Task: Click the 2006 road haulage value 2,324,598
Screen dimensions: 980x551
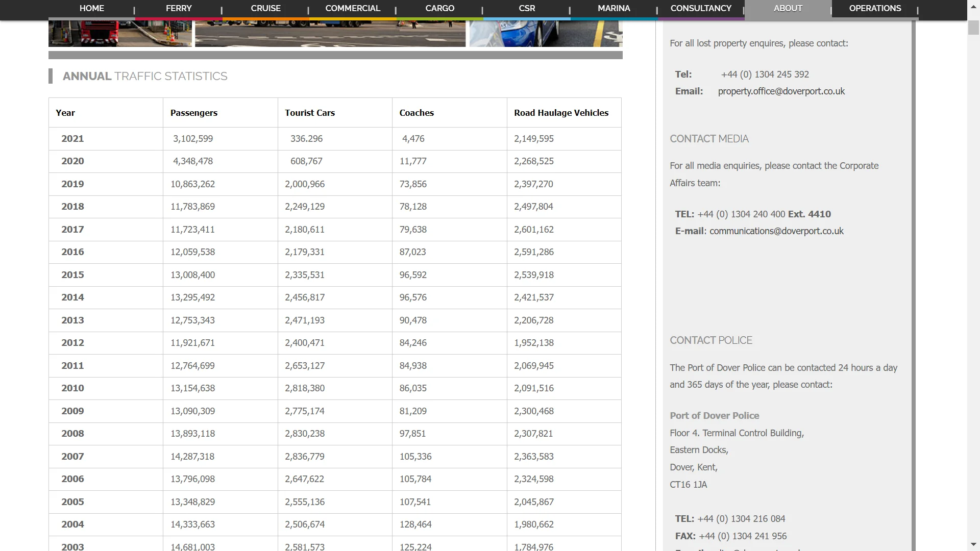Action: [x=534, y=479]
